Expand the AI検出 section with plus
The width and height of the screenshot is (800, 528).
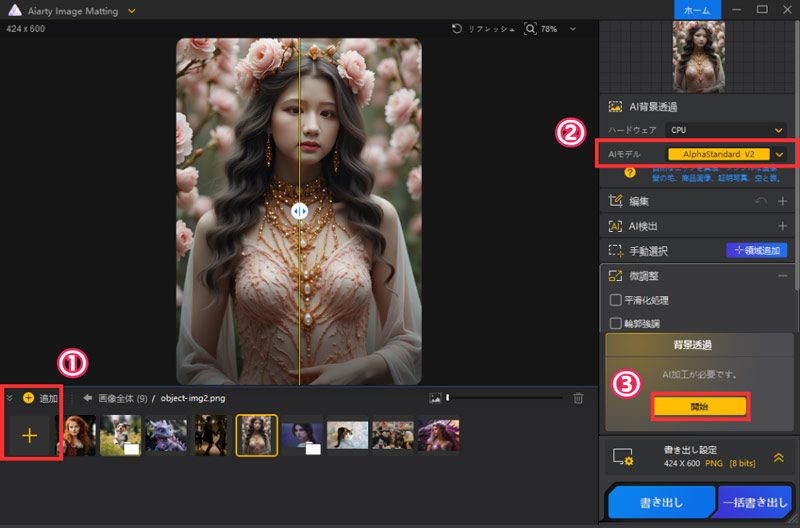(782, 226)
